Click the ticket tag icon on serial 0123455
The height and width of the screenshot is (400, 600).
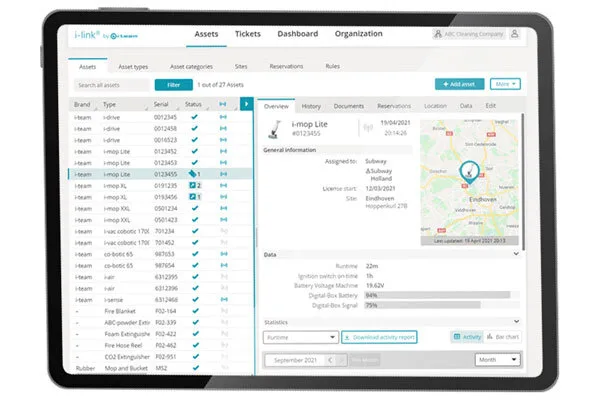click(192, 174)
